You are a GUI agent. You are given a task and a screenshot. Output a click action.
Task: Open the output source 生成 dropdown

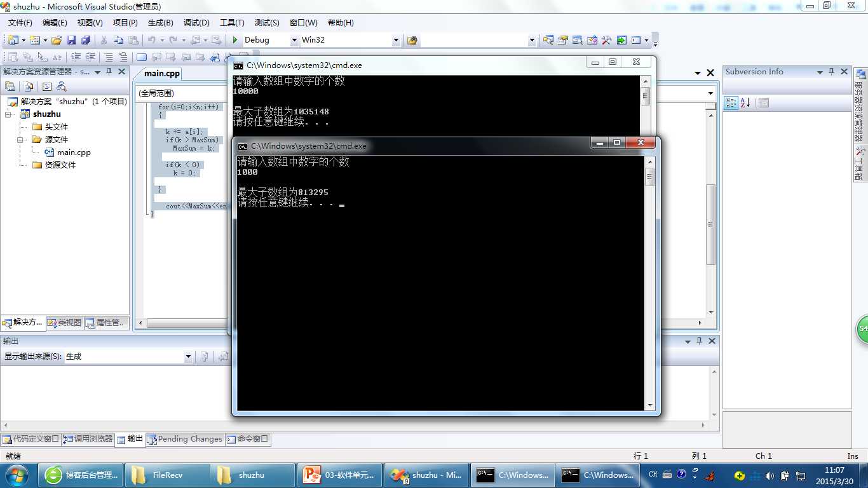tap(188, 356)
